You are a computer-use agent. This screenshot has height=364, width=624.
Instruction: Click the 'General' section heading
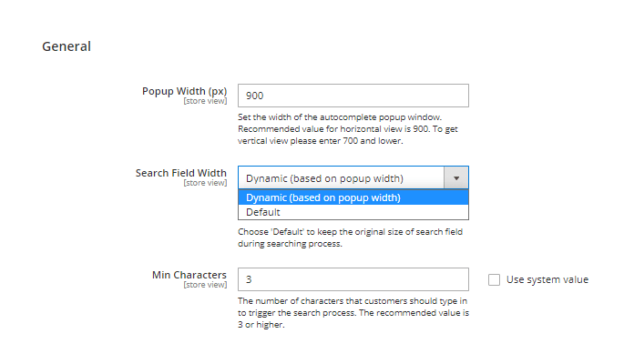pos(66,45)
